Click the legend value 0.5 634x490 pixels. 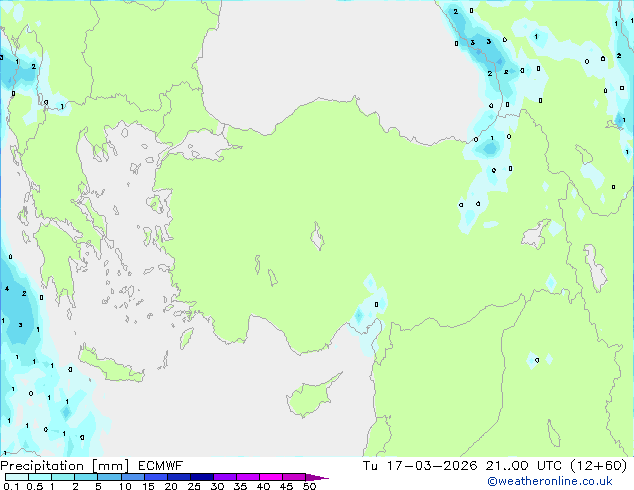35,486
